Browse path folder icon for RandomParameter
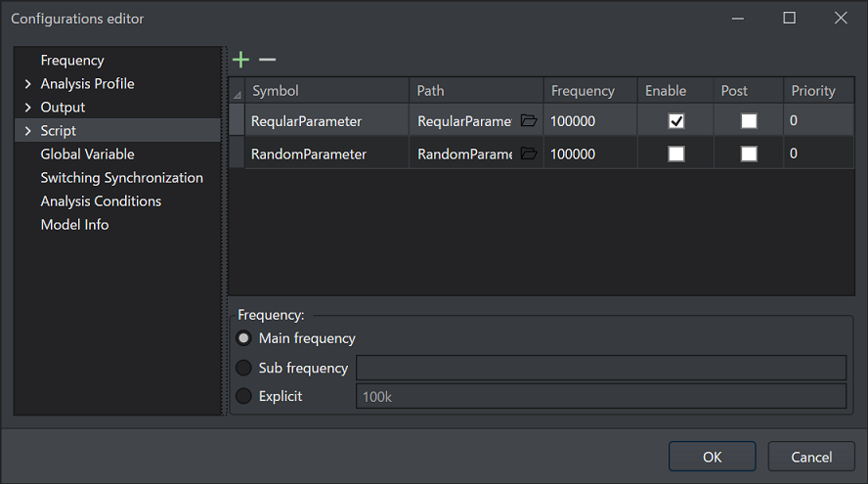 (x=529, y=154)
